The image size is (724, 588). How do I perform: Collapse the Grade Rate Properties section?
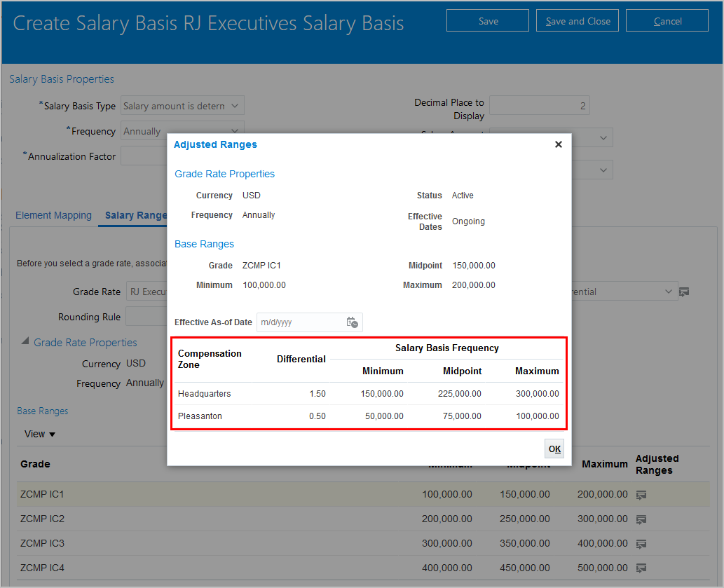tap(25, 341)
